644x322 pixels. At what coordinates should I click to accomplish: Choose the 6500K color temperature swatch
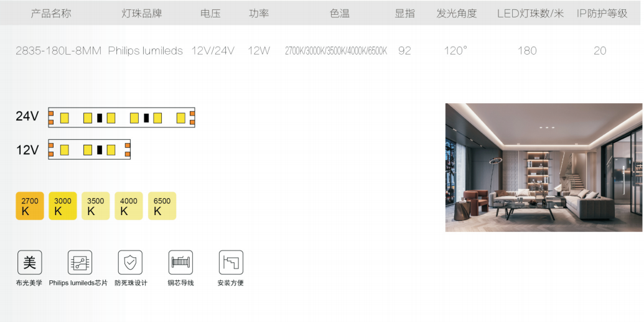(x=162, y=206)
